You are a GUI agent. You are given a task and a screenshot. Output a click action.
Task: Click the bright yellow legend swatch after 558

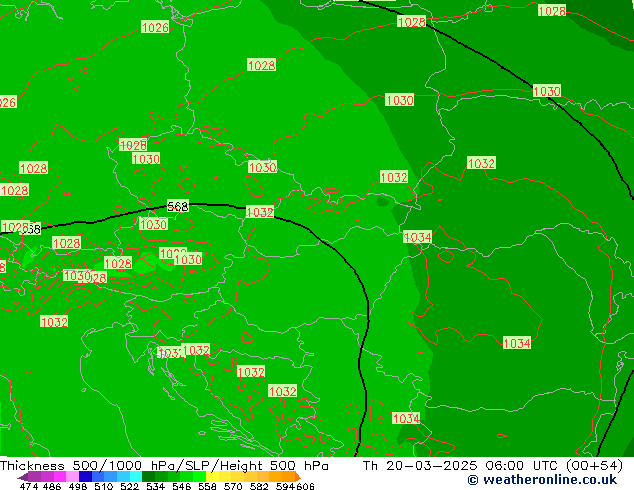[x=212, y=477]
